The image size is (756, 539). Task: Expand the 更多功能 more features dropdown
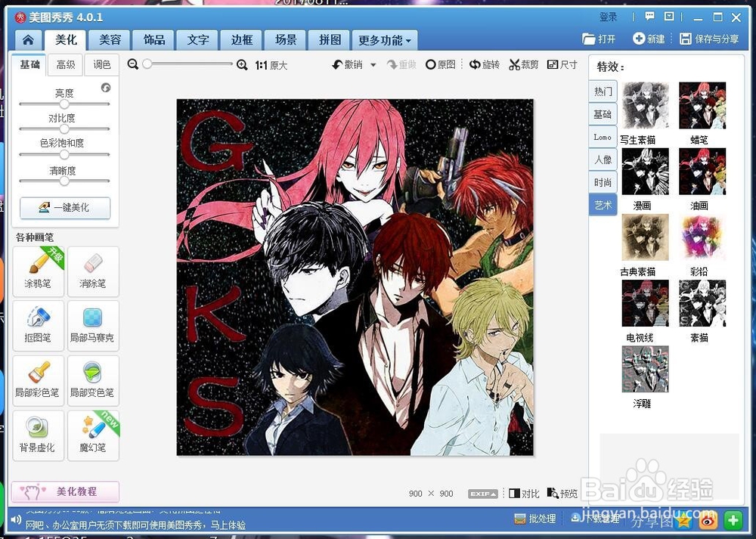coord(384,40)
